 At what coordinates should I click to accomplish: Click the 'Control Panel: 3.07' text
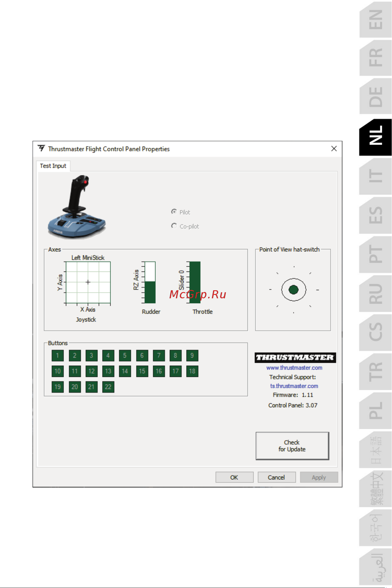(293, 405)
